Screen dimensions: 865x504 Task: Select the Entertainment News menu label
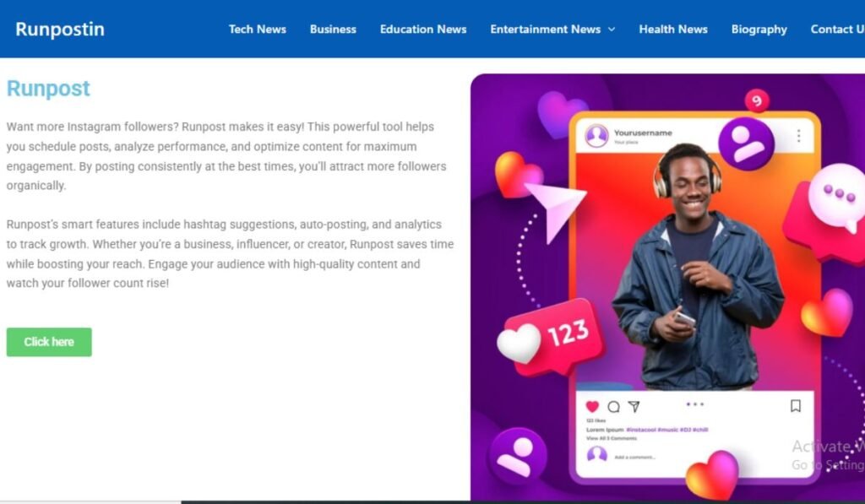tap(546, 30)
